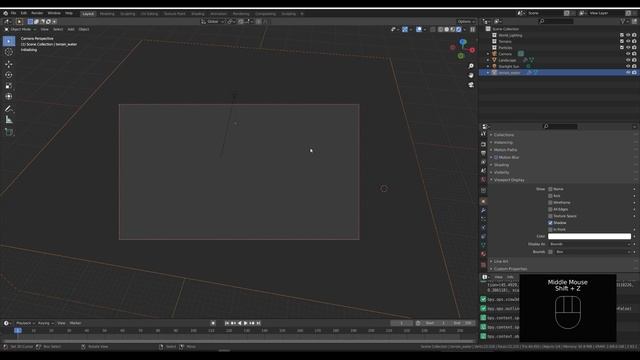Open the Render menu
This screenshot has width=640, height=360.
click(37, 13)
